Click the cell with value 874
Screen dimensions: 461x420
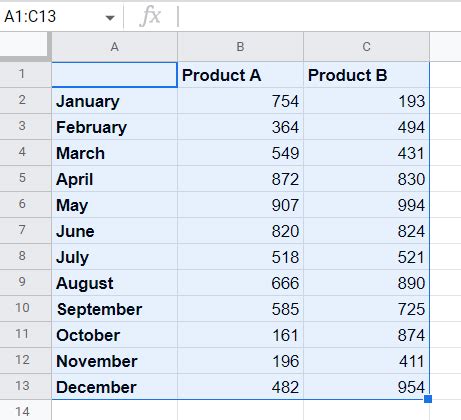coord(366,335)
